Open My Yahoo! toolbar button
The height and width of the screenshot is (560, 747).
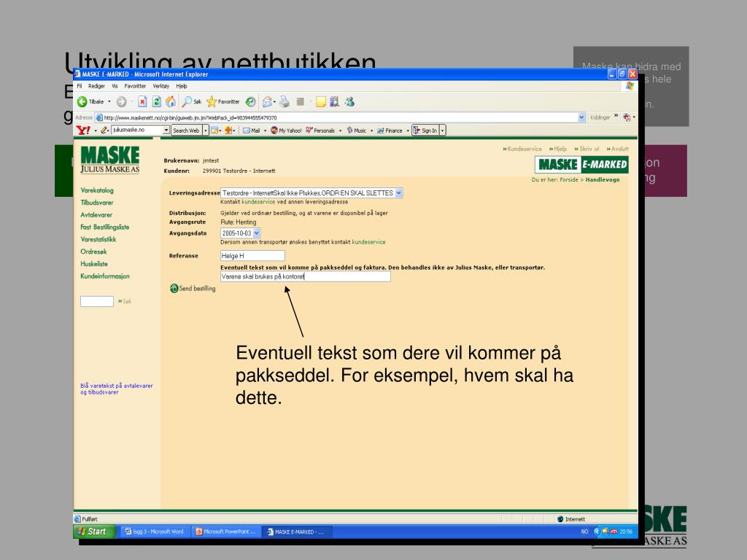(x=286, y=131)
